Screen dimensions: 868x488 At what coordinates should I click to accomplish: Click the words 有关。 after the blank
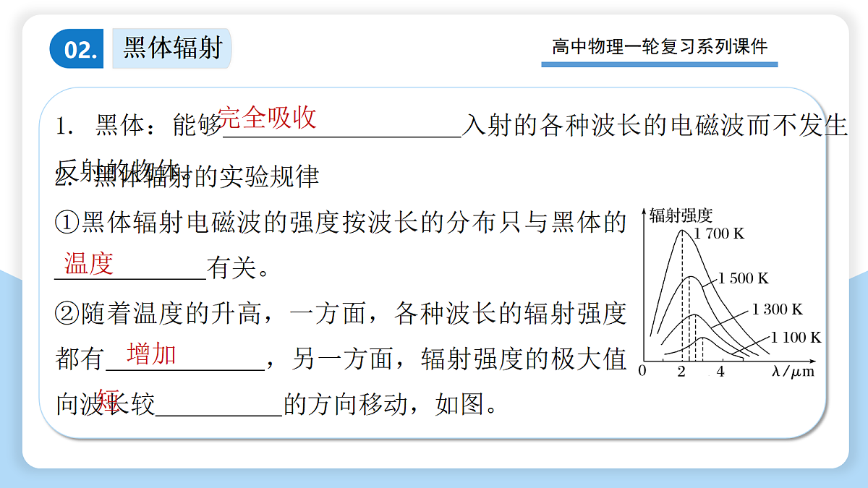[239, 268]
